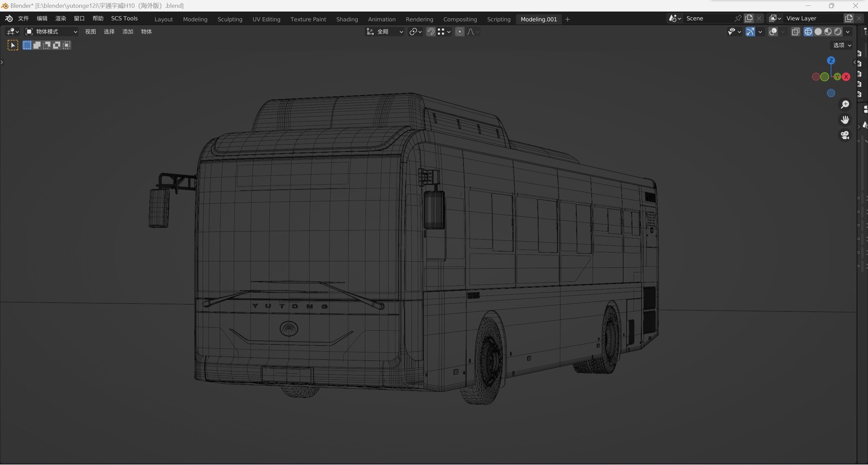Toggle snapping magnet icon
The height and width of the screenshot is (465, 868).
[431, 32]
